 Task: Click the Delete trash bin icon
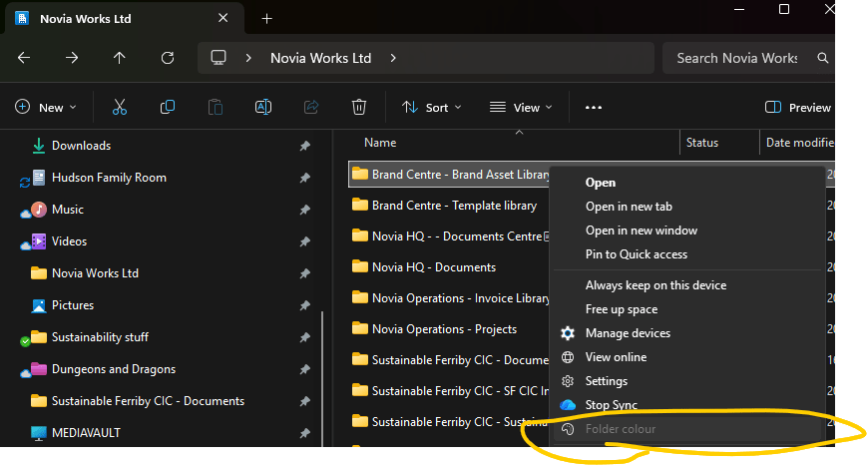tap(359, 107)
